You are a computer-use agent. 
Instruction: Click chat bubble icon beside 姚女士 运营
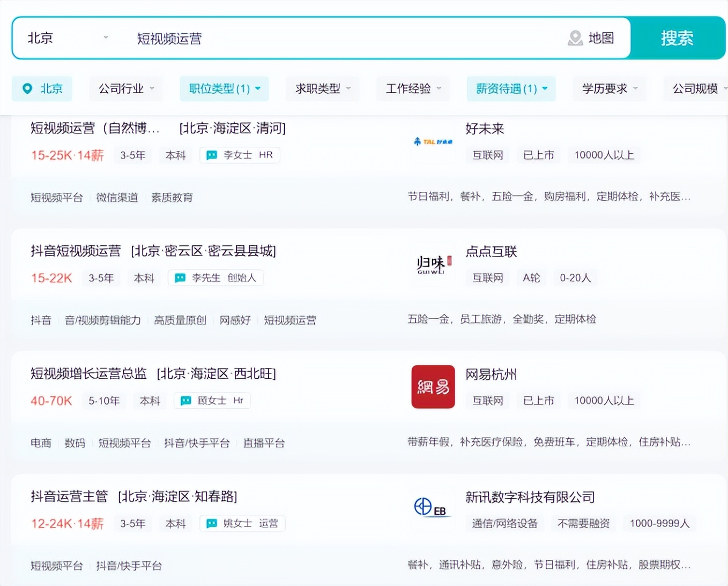[x=211, y=523]
